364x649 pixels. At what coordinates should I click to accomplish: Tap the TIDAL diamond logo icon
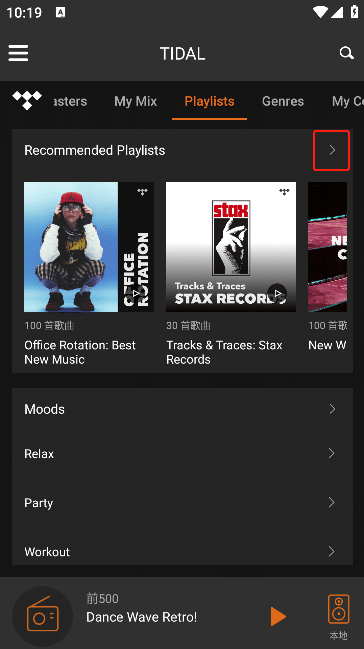point(27,101)
